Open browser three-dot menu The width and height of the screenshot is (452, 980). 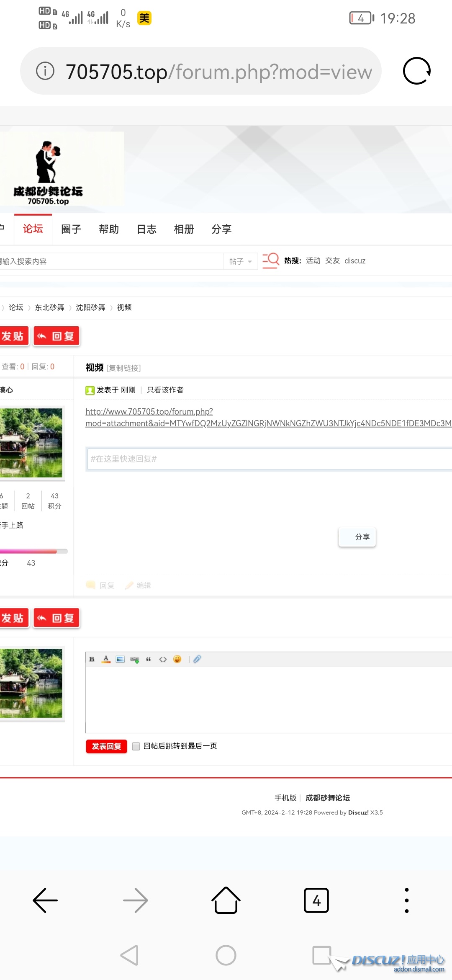(x=407, y=900)
